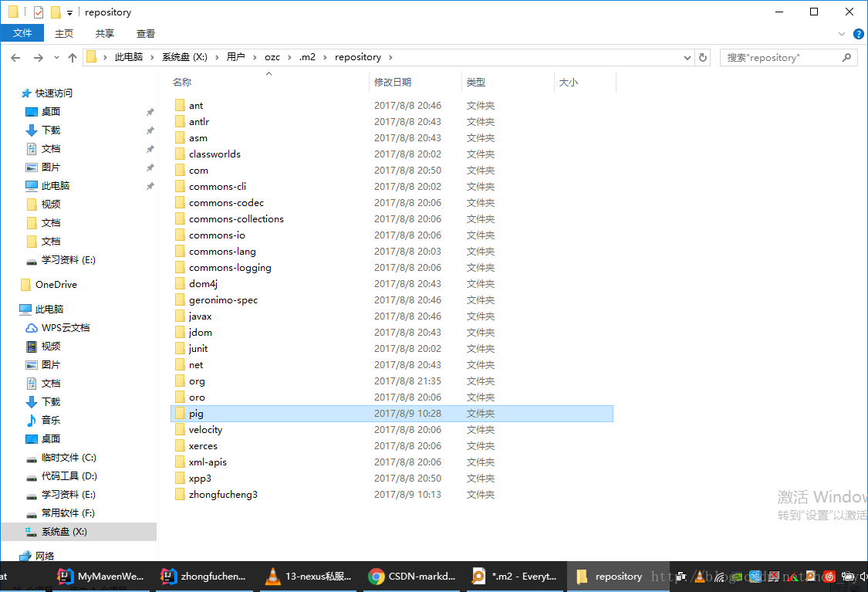
Task: Go up one folder level
Action: point(73,58)
